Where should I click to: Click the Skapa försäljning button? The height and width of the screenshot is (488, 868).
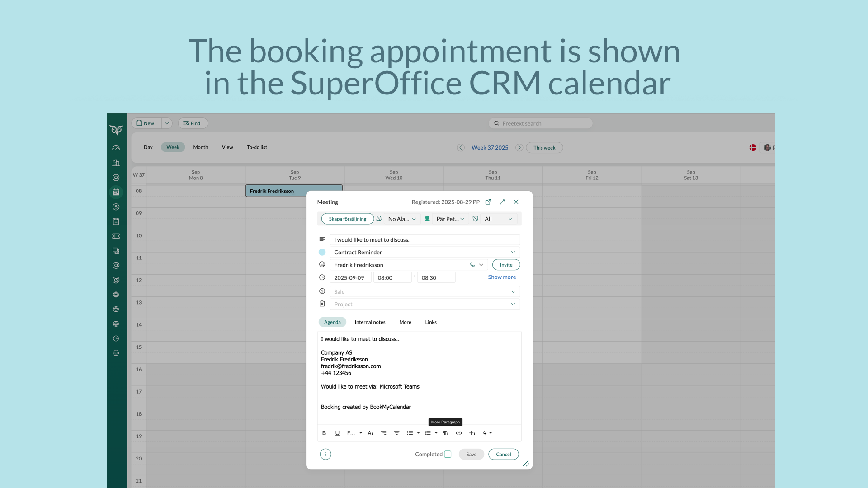tap(348, 219)
